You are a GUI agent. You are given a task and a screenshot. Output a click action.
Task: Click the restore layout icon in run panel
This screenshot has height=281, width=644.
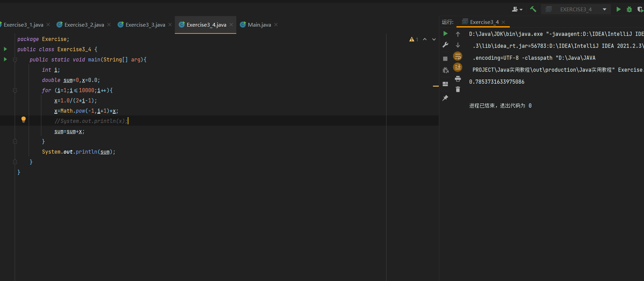445,84
